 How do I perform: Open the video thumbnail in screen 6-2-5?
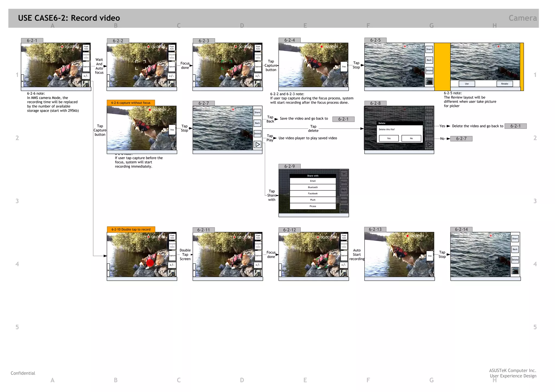429,81
